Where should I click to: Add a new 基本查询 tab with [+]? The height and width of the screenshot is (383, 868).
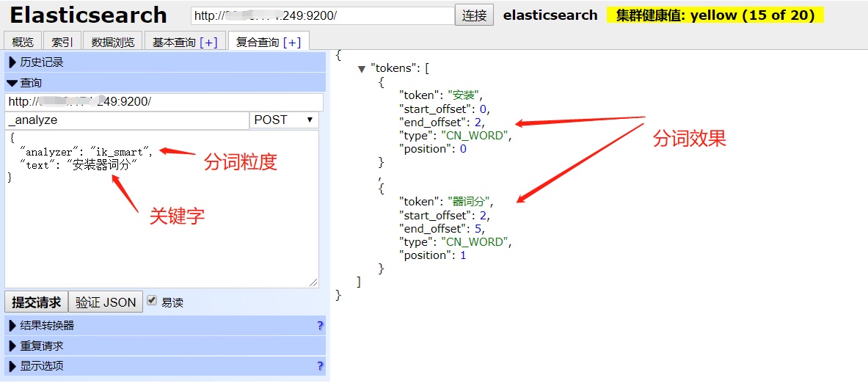coord(208,42)
